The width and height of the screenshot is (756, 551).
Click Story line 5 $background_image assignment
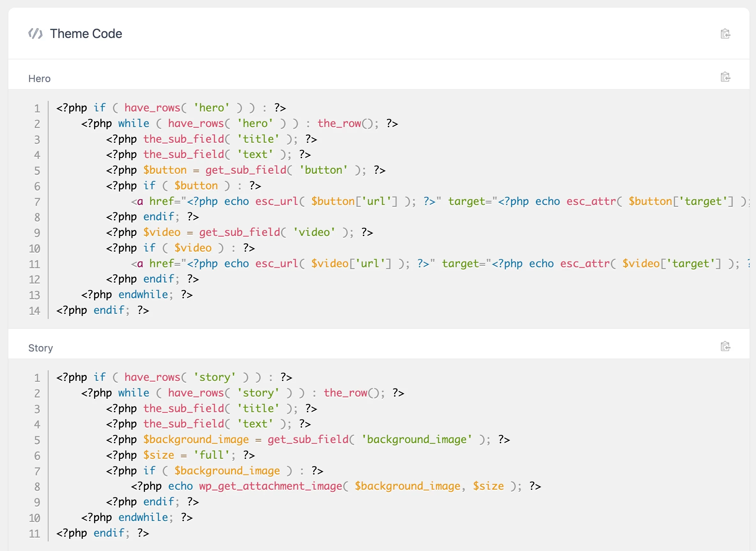click(x=308, y=440)
